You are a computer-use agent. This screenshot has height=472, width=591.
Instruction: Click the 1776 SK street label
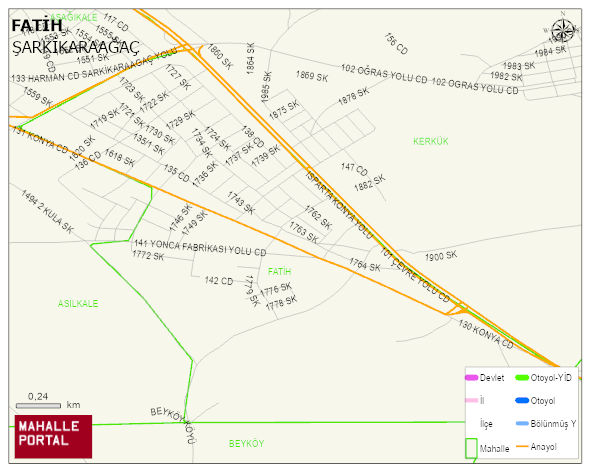pos(276,289)
